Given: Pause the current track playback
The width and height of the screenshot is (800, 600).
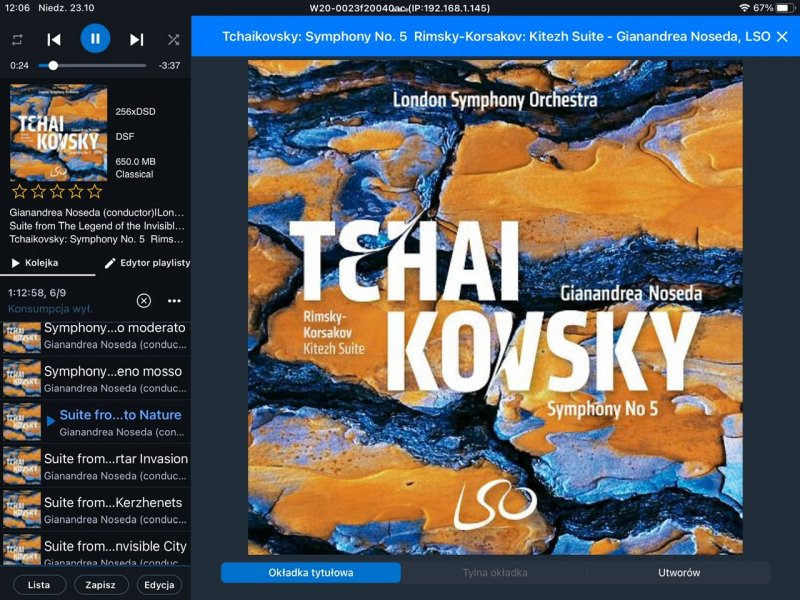Looking at the screenshot, I should coord(95,39).
